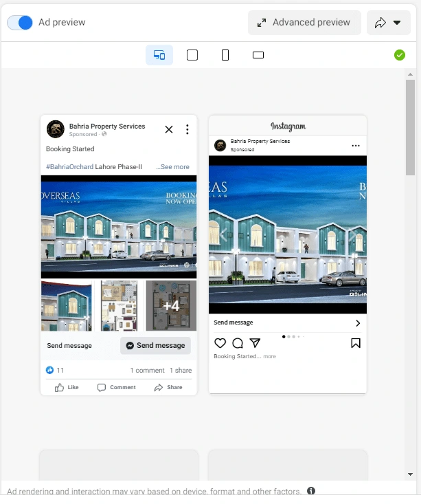Click Bahria Property Services Facebook avatar

pos(55,129)
